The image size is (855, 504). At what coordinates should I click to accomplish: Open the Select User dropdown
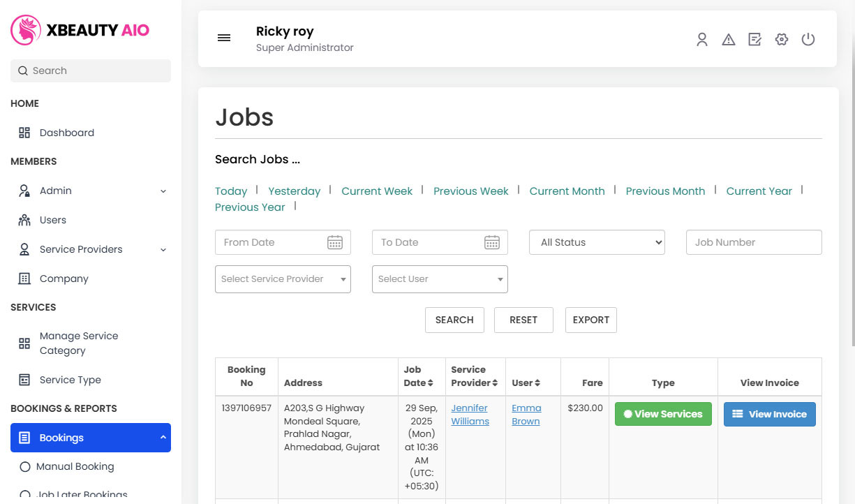pyautogui.click(x=439, y=279)
